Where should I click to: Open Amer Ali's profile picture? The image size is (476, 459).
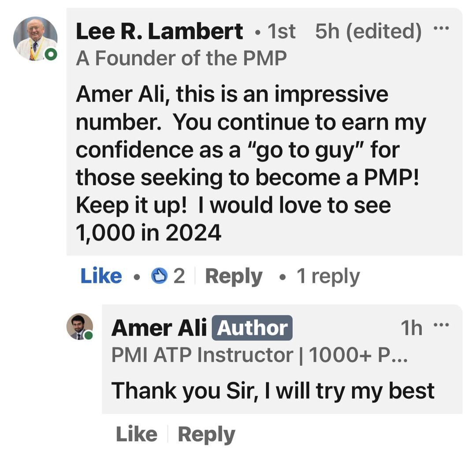79,326
